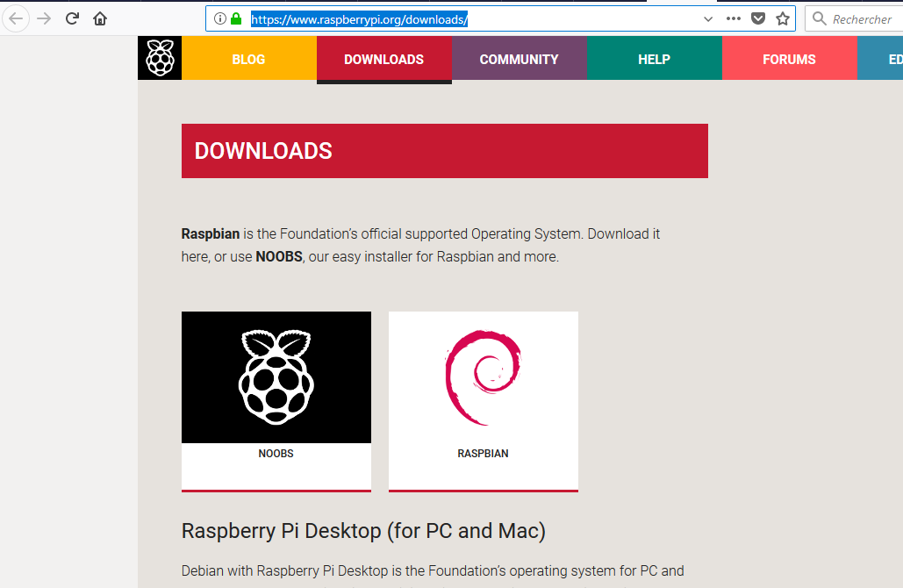Show site information via the info icon
Viewport: 903px width, 588px height.
[x=219, y=19]
